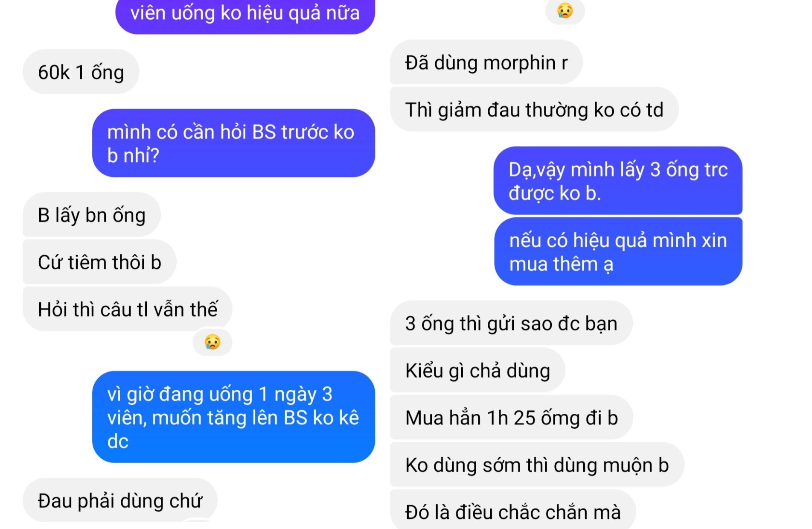The image size is (812, 529).
Task: Select the 'vì giờ đang uống 1 ngày 3 viên' message
Action: tap(234, 417)
